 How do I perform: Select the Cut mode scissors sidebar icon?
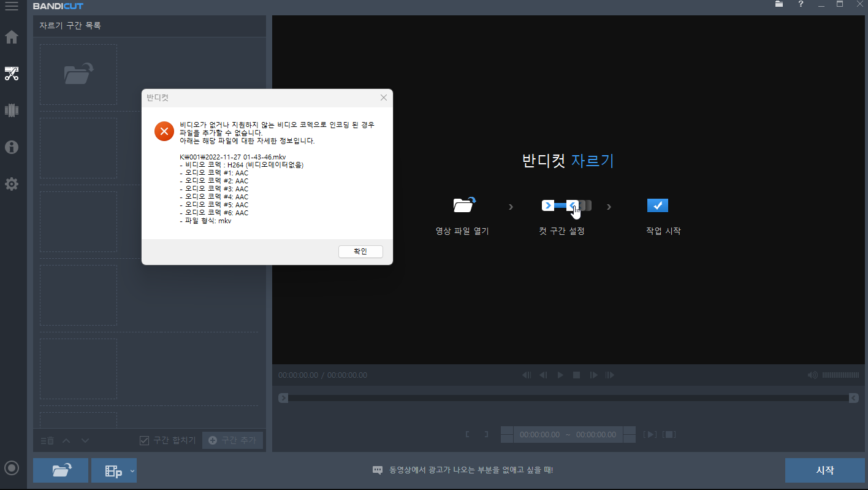point(12,74)
